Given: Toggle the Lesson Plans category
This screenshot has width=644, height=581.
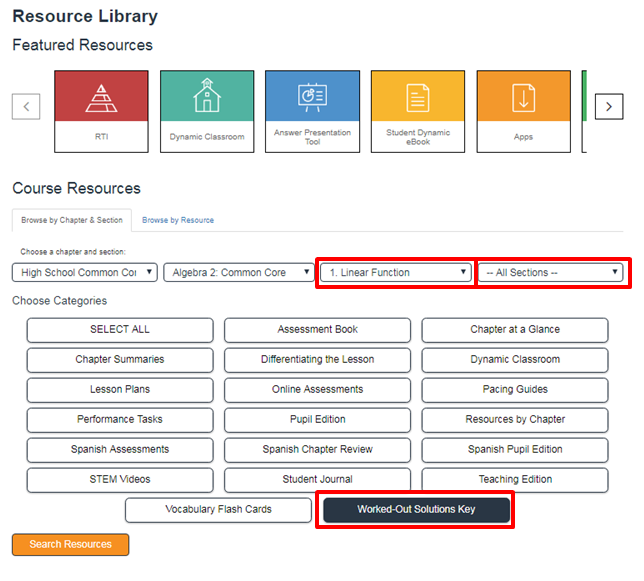Looking at the screenshot, I should (x=120, y=390).
